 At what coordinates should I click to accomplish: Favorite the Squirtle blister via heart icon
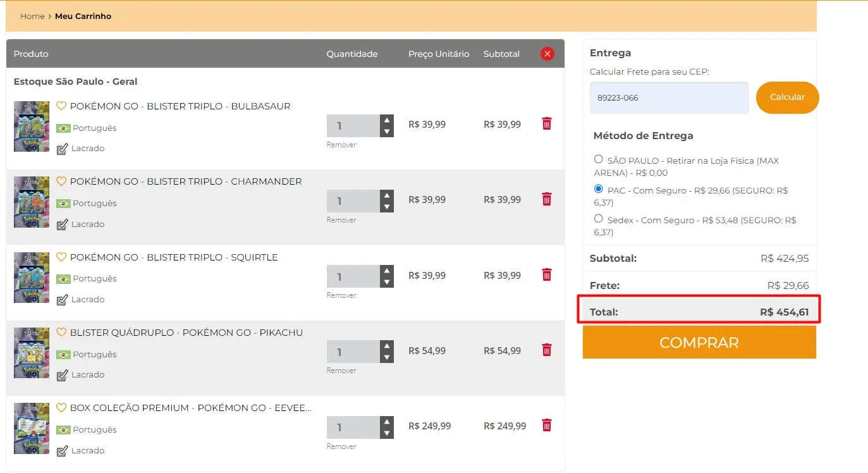click(x=61, y=257)
